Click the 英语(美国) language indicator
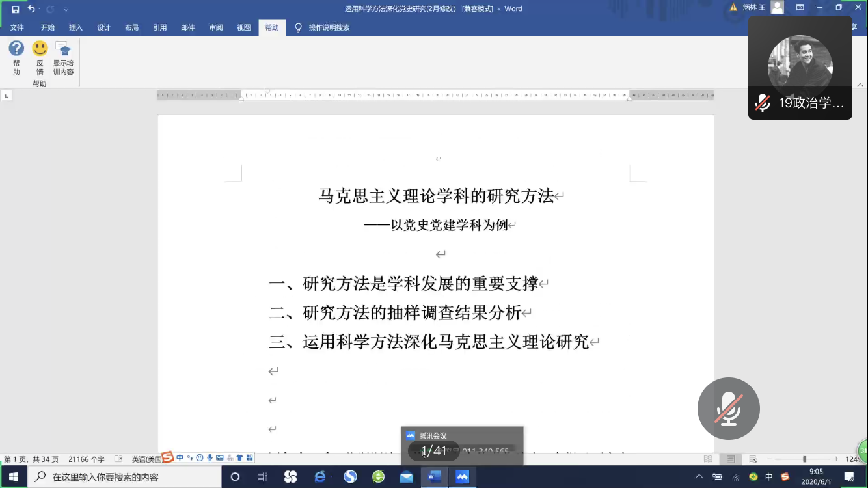The image size is (868, 488). coord(146,459)
